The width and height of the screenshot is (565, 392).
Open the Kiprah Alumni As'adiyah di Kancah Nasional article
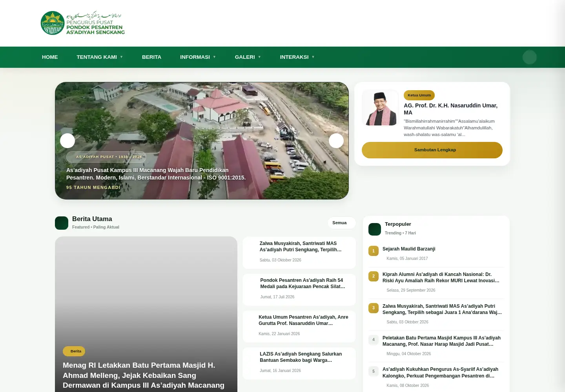[x=441, y=278]
